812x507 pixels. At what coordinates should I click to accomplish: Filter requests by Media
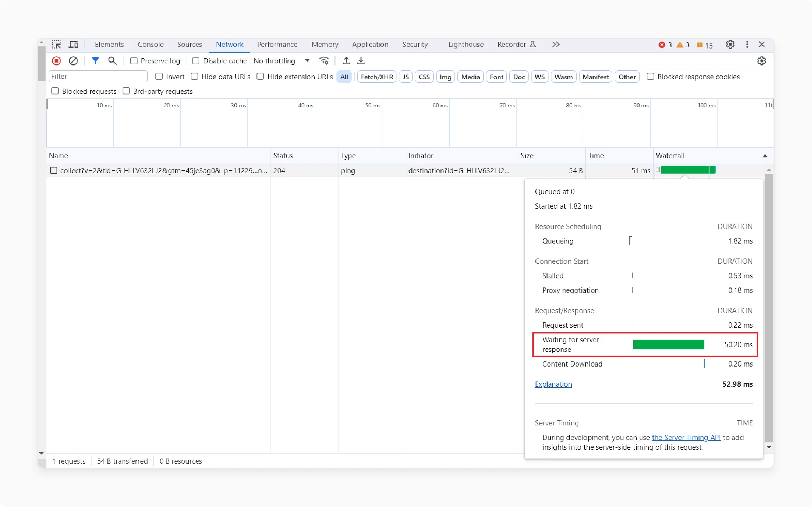pyautogui.click(x=470, y=77)
